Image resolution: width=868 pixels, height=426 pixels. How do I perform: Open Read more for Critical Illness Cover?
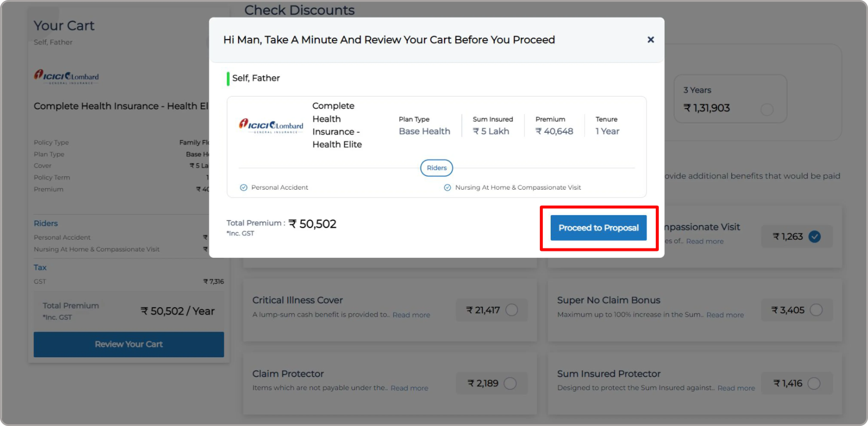[x=411, y=315]
